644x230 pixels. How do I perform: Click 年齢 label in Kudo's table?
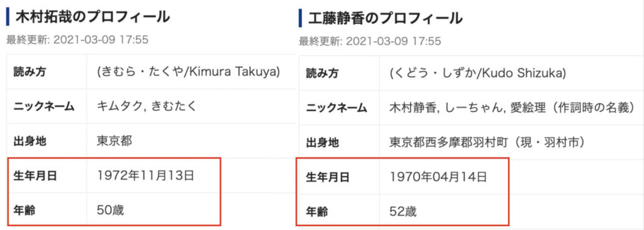317,212
